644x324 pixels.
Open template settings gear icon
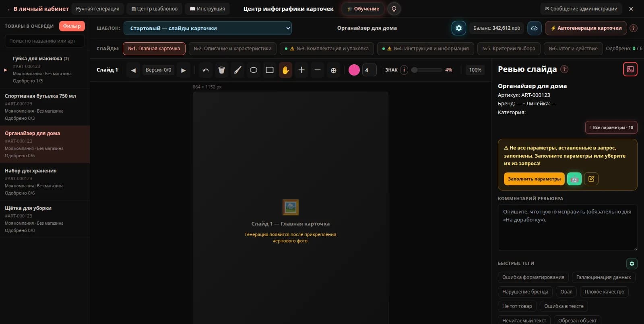pos(459,28)
